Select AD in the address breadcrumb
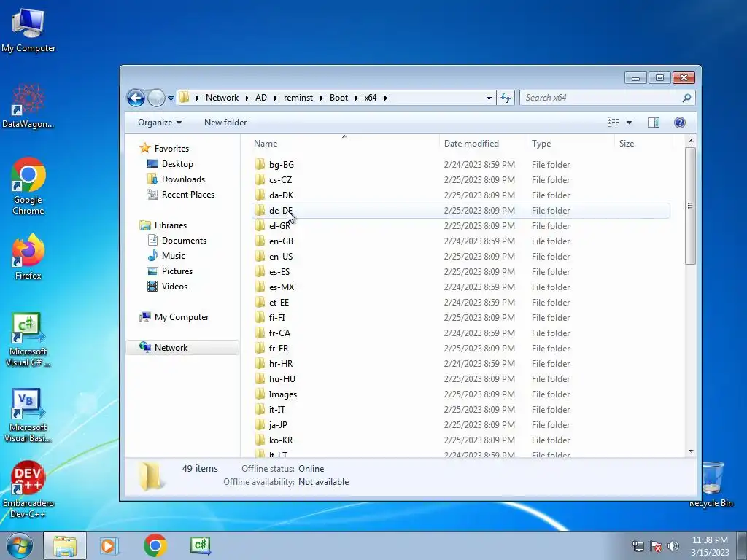Viewport: 747px width, 560px height. click(261, 98)
